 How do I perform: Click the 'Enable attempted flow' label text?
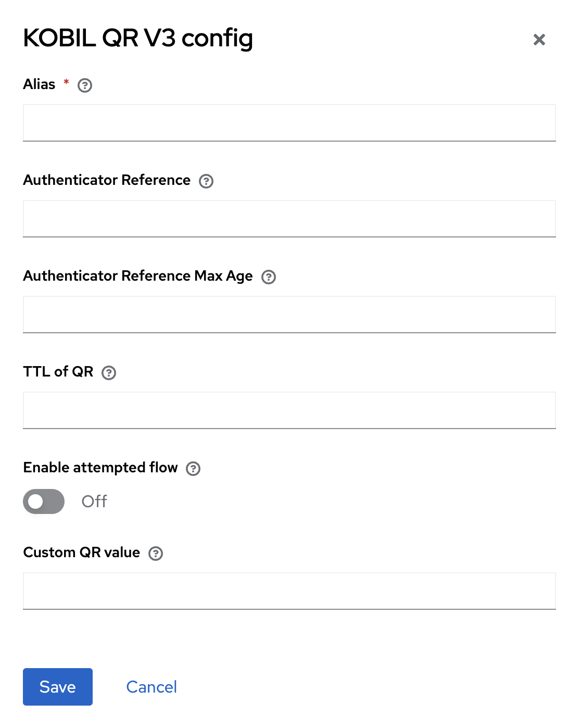point(100,468)
